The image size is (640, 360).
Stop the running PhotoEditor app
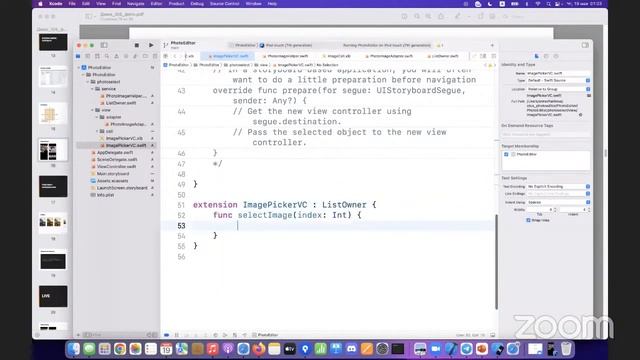point(137,45)
